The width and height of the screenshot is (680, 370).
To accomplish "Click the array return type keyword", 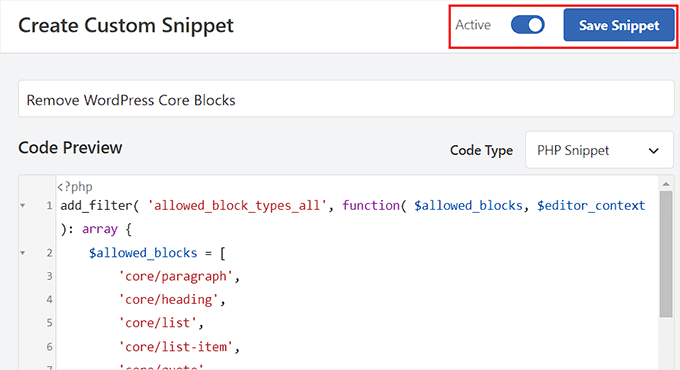I will pos(100,229).
